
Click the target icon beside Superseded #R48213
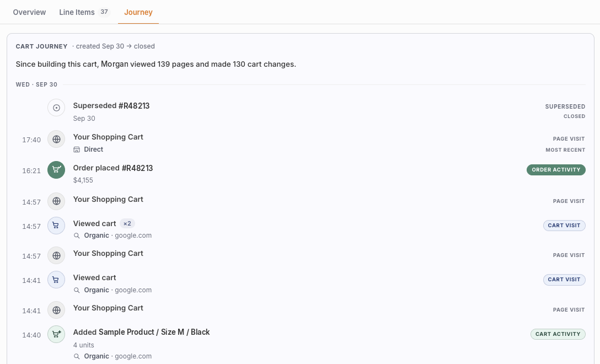pyautogui.click(x=56, y=108)
